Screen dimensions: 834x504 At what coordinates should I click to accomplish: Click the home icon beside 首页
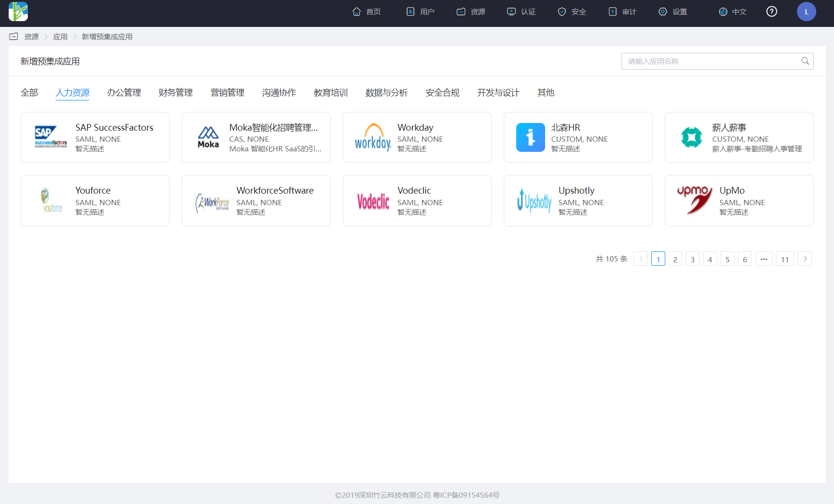tap(357, 12)
